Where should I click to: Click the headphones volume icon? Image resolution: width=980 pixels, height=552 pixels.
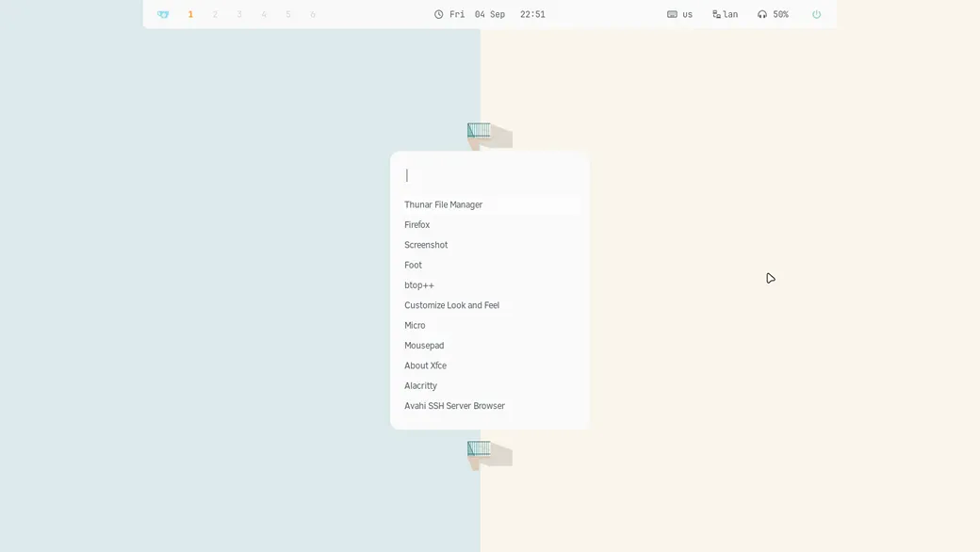tap(762, 14)
